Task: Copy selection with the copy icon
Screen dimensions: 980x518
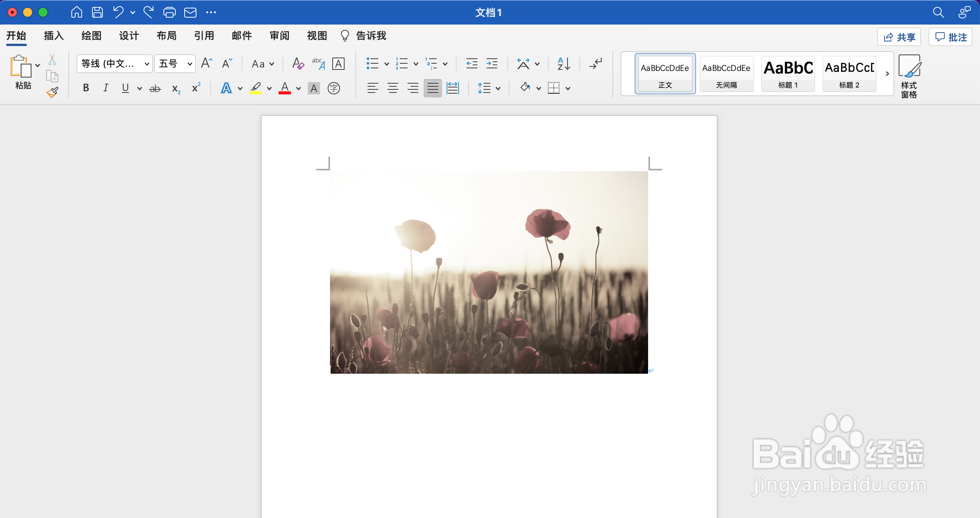Action: 52,76
